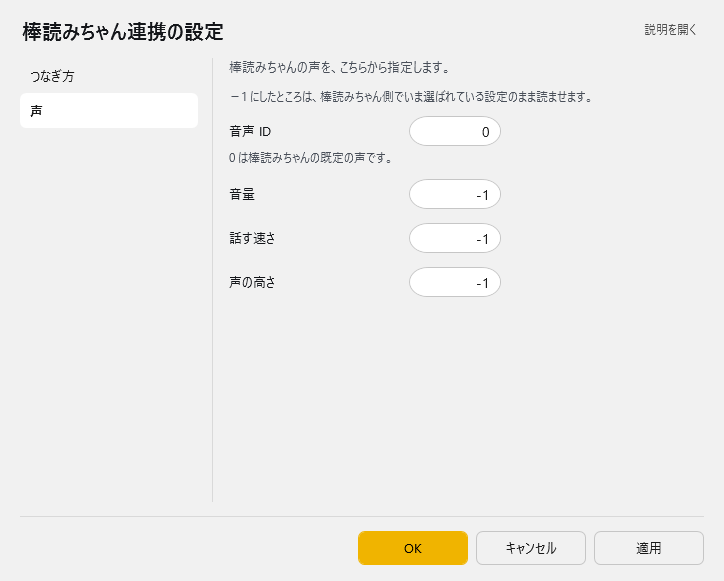
Task: Click the 音量 label text
Action: [x=242, y=194]
